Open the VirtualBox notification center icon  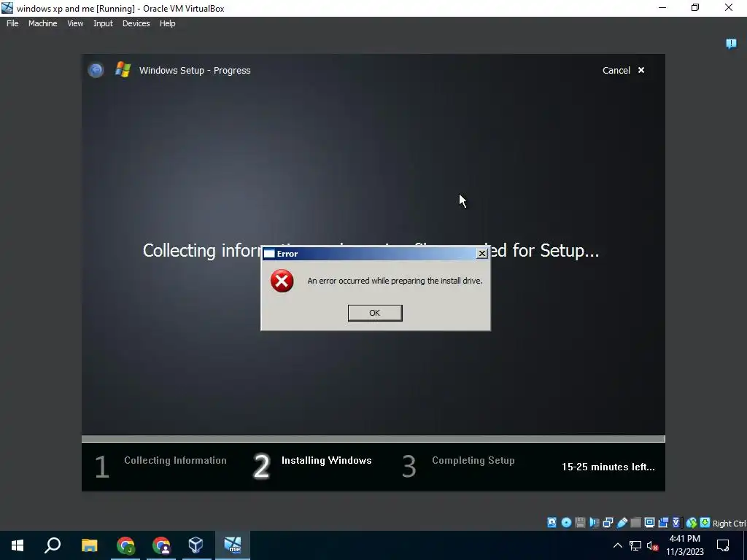click(x=731, y=44)
